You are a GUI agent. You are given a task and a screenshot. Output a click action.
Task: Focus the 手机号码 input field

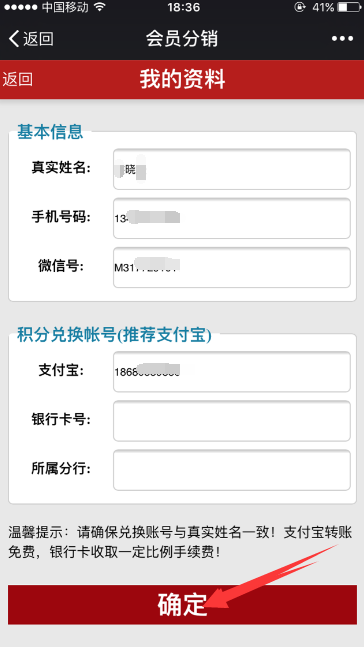click(232, 218)
